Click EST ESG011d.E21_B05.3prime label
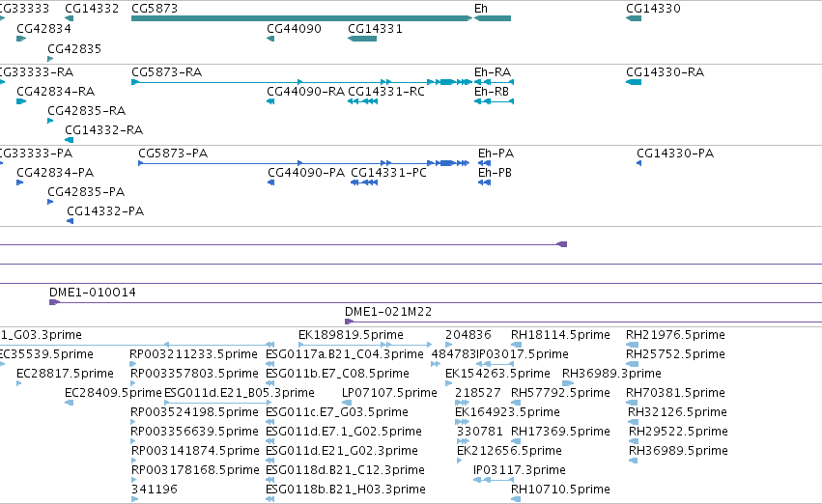 [239, 393]
